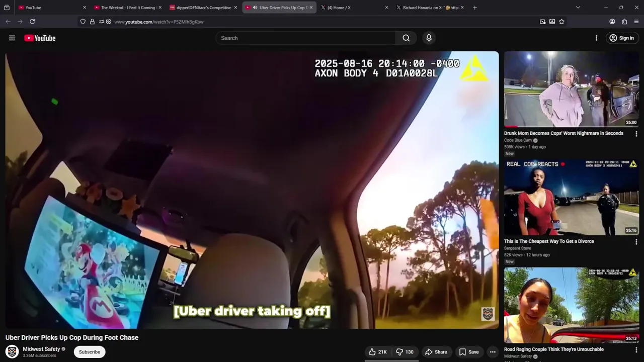
Task: Click the search magnifier button
Action: click(406, 38)
